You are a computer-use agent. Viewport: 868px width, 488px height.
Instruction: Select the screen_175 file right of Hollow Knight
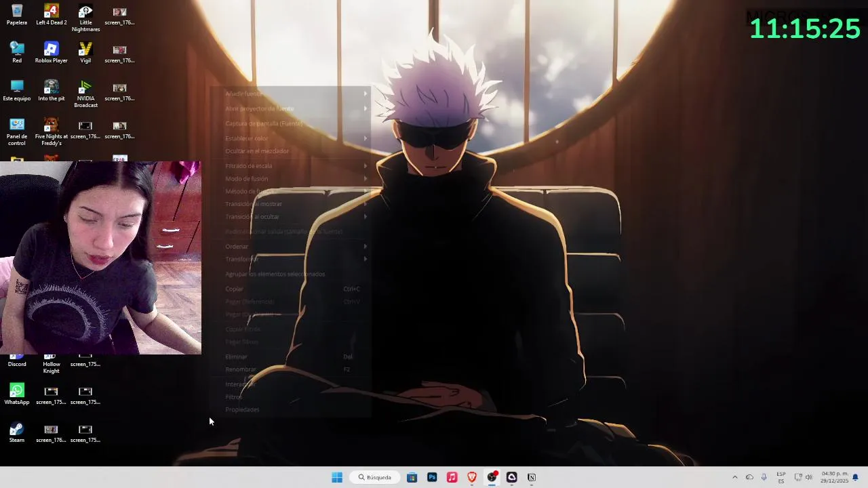(x=85, y=361)
